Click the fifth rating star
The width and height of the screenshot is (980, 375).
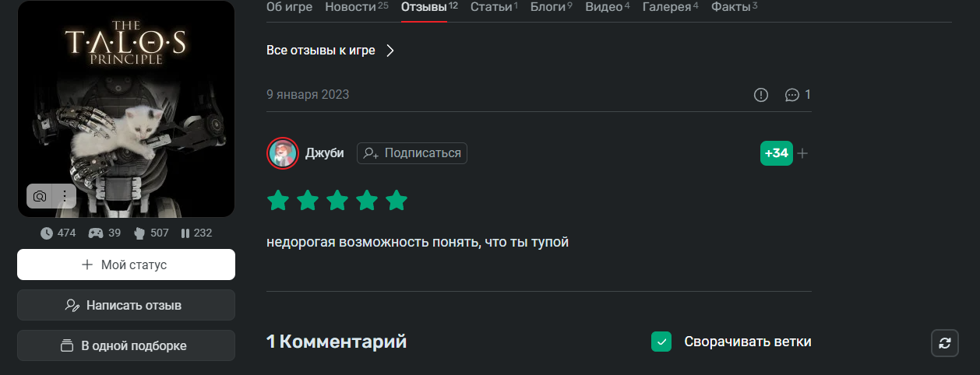397,201
